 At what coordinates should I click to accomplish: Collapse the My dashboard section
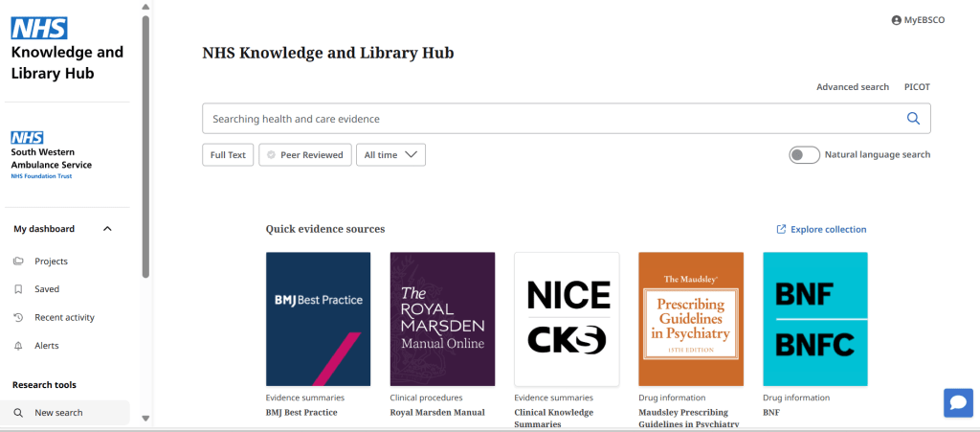pyautogui.click(x=107, y=229)
